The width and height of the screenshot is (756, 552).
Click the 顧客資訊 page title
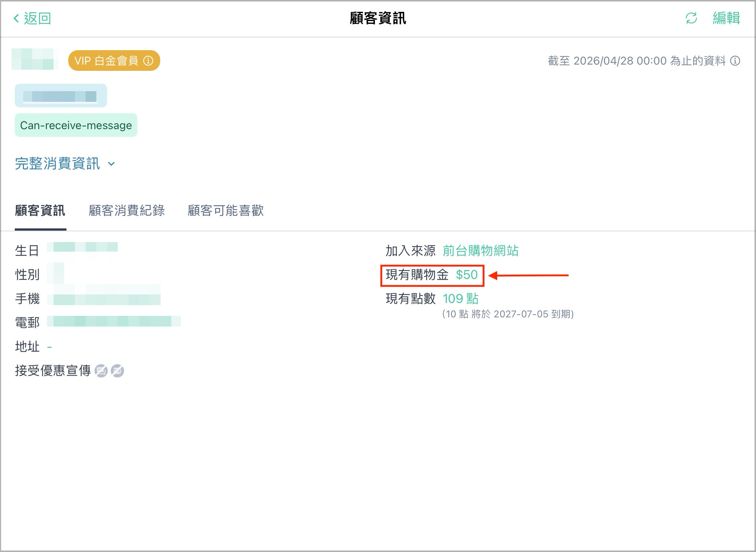[378, 18]
